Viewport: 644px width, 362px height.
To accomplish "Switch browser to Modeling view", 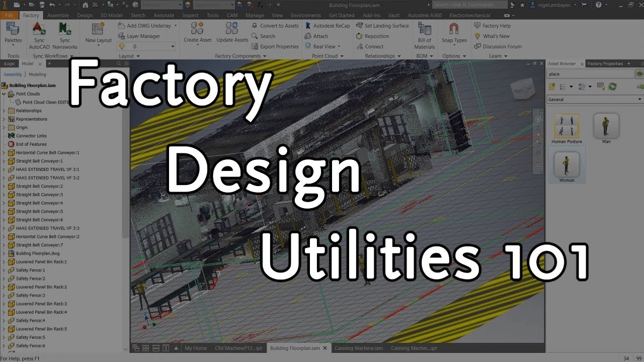I will (38, 74).
